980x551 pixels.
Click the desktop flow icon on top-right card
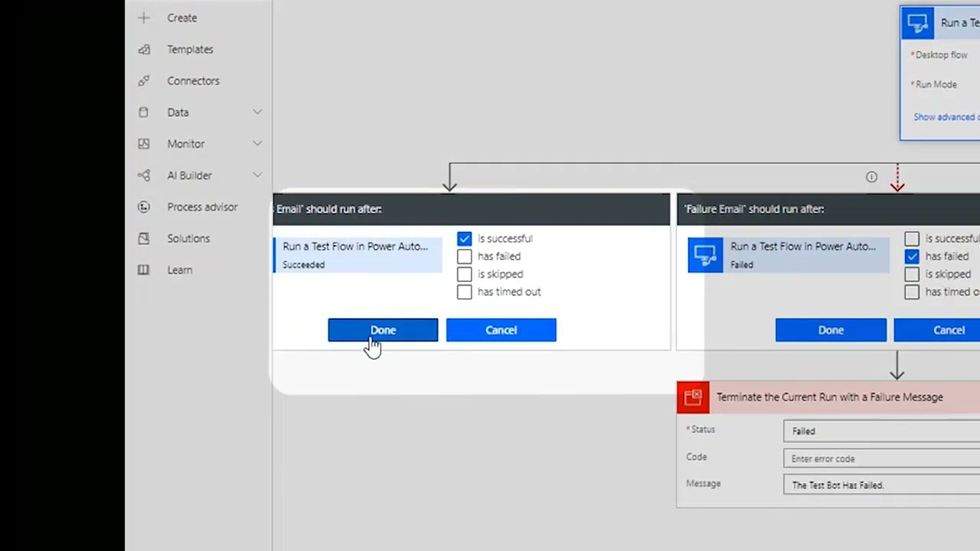coord(917,22)
